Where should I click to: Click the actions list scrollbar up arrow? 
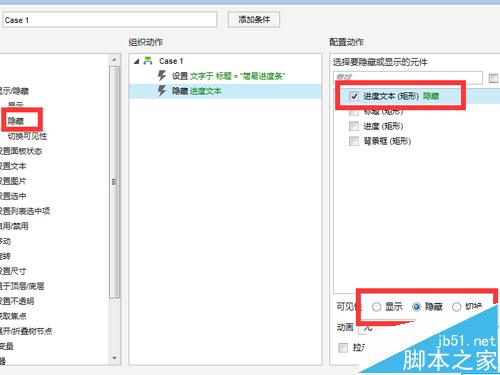(114, 60)
